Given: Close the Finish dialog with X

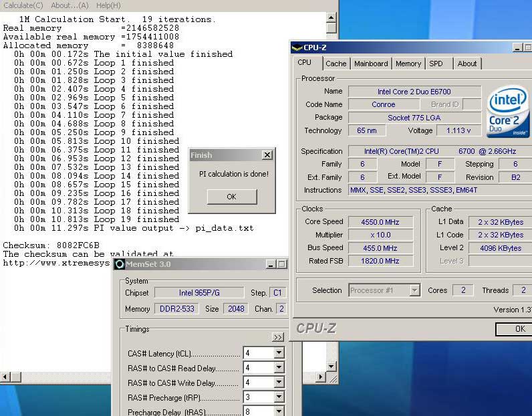Looking at the screenshot, I should [x=267, y=155].
